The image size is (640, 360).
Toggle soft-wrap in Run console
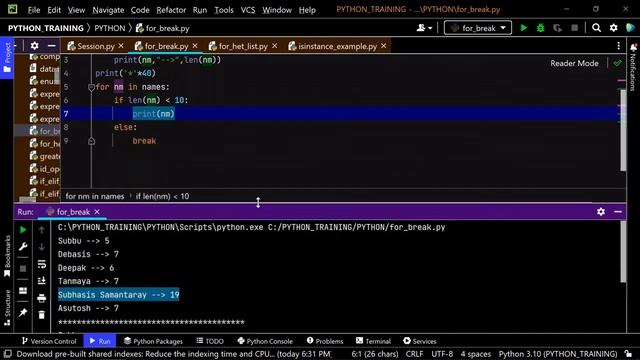pos(42,264)
